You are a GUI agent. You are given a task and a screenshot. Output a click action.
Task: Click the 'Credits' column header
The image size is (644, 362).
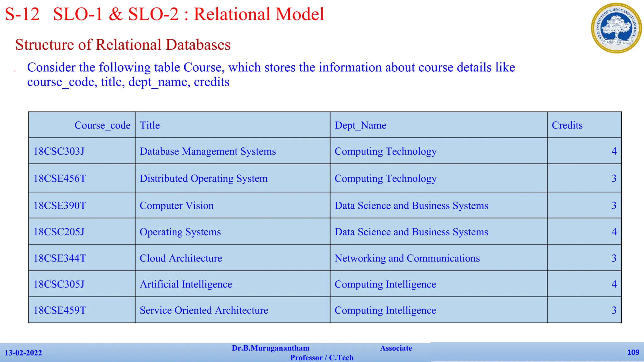[584, 125]
